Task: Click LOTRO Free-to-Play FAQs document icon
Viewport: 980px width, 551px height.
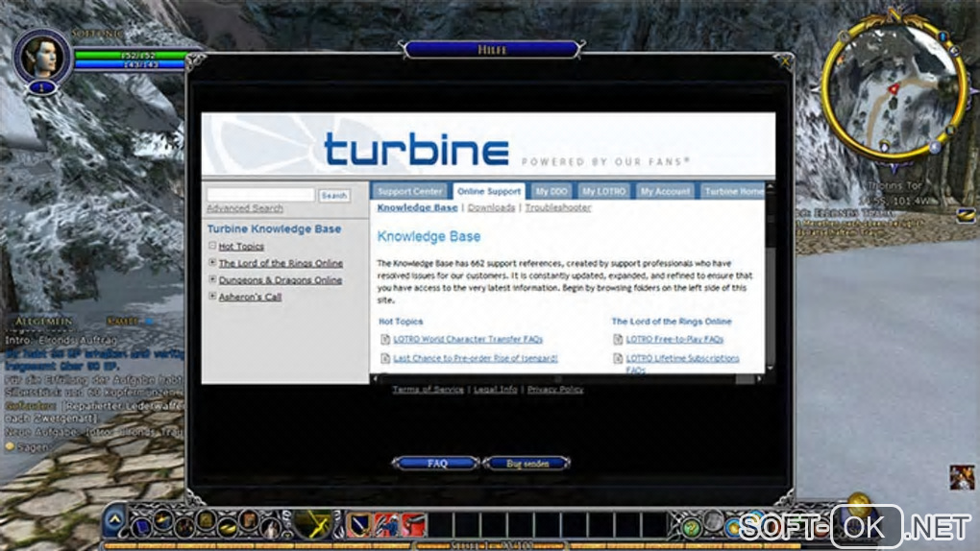Action: (x=618, y=339)
